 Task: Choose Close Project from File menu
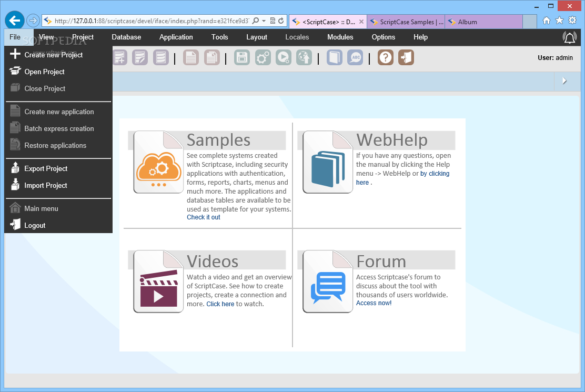click(58, 88)
